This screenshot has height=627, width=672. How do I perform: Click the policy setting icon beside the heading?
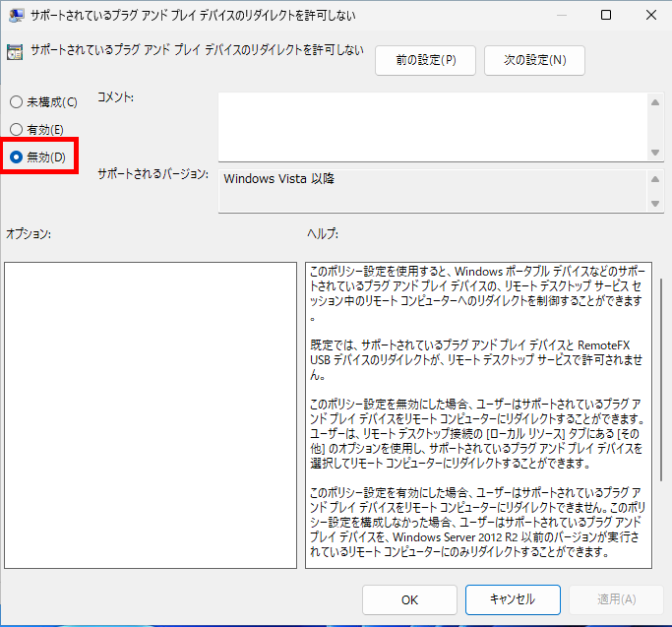[x=15, y=52]
